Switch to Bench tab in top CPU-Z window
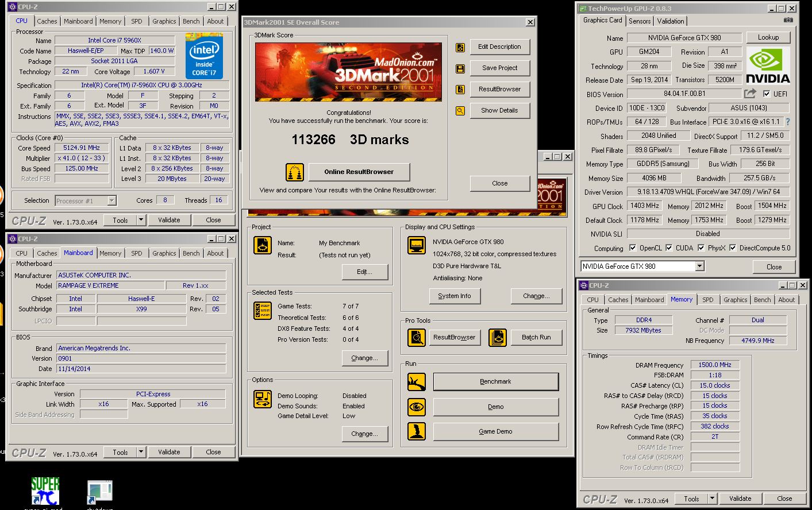812x510 pixels. tap(191, 21)
